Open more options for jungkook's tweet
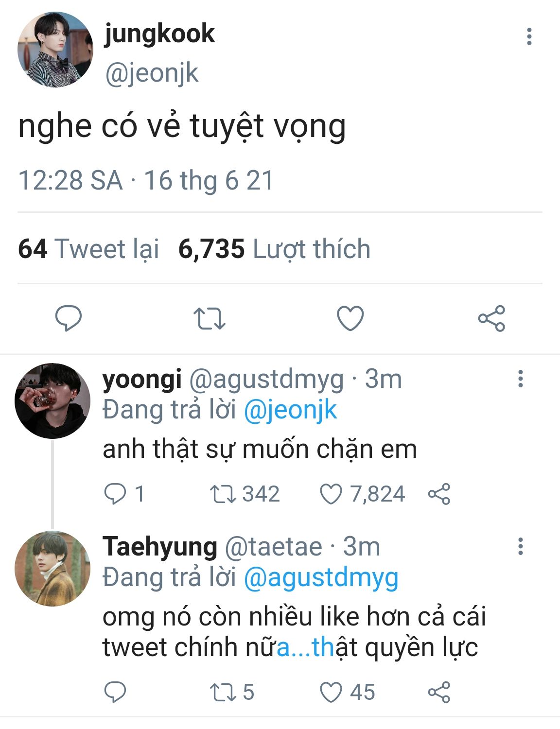 (529, 37)
